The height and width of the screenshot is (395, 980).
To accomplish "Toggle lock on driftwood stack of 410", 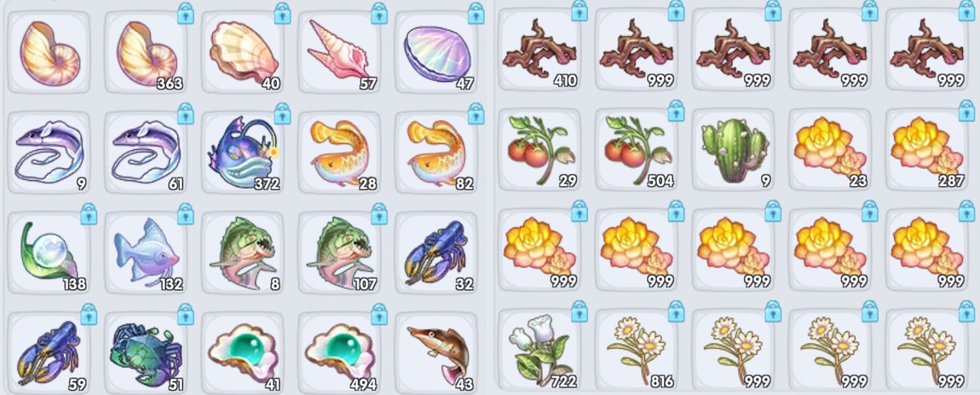I will coord(579,10).
